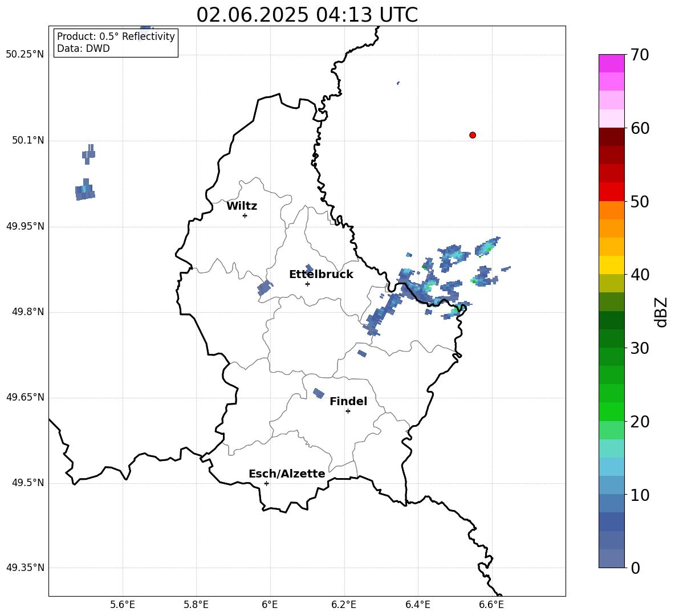This screenshot has width=675, height=616.
Task: Click the 60 tick label on colorbar
Action: pyautogui.click(x=639, y=128)
